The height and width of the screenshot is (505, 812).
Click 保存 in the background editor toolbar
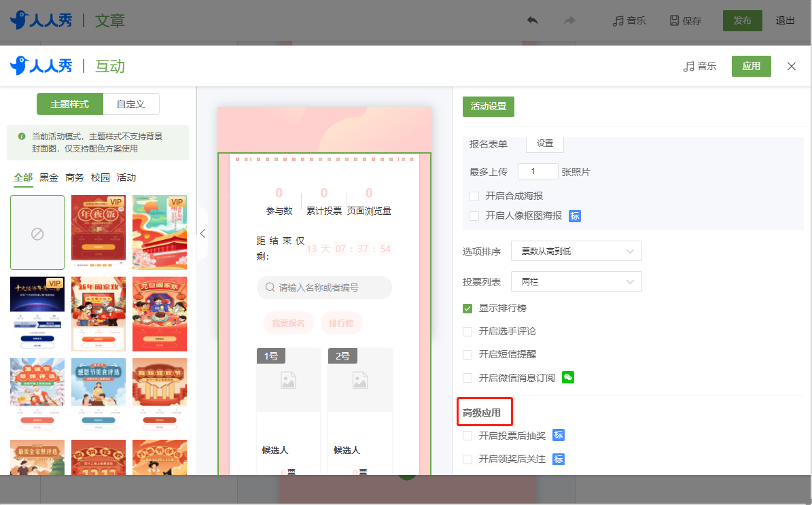(x=686, y=20)
